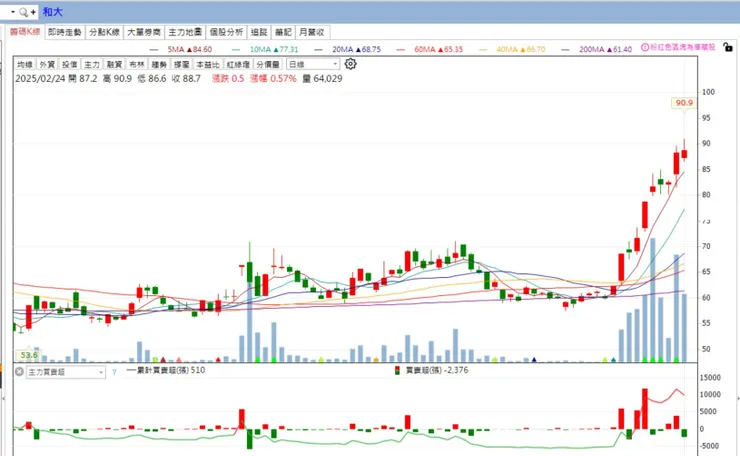The image size is (740, 456).
Task: Click the 累計買賣超(張) 510 legend
Action: tap(166, 370)
